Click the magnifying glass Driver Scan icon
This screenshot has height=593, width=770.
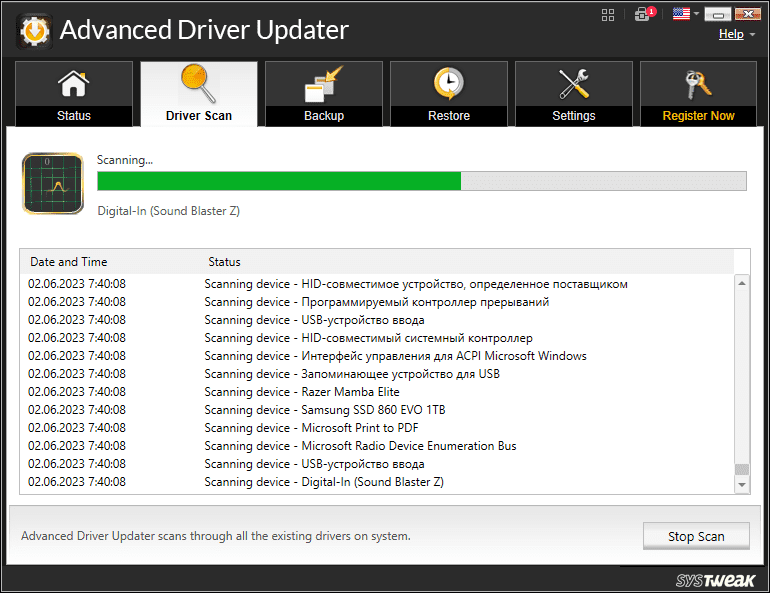pos(198,83)
